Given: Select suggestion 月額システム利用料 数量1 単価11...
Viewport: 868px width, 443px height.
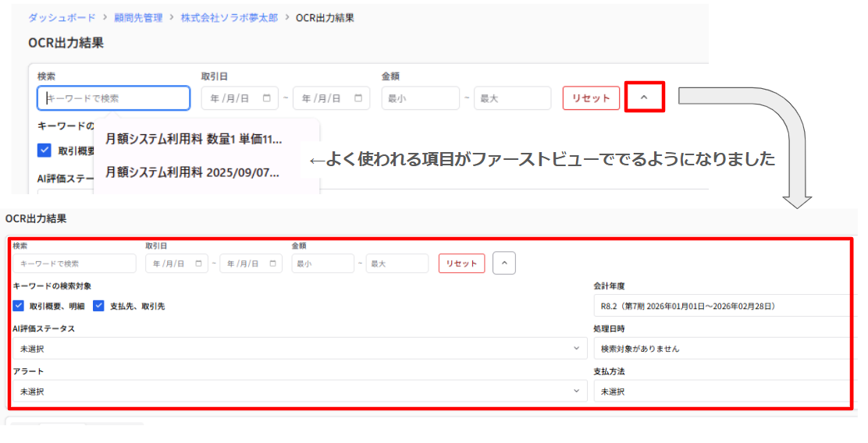Looking at the screenshot, I should tap(194, 139).
